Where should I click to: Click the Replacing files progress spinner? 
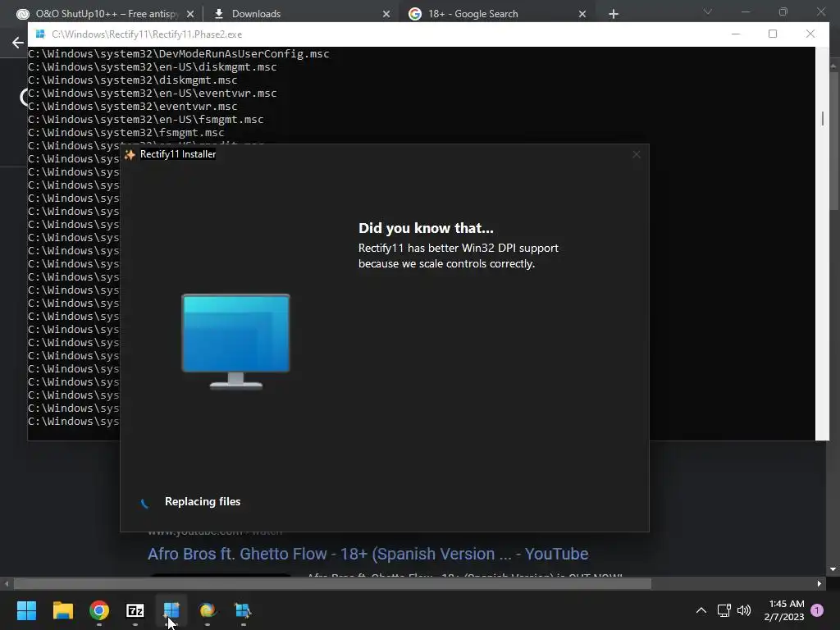pyautogui.click(x=144, y=502)
